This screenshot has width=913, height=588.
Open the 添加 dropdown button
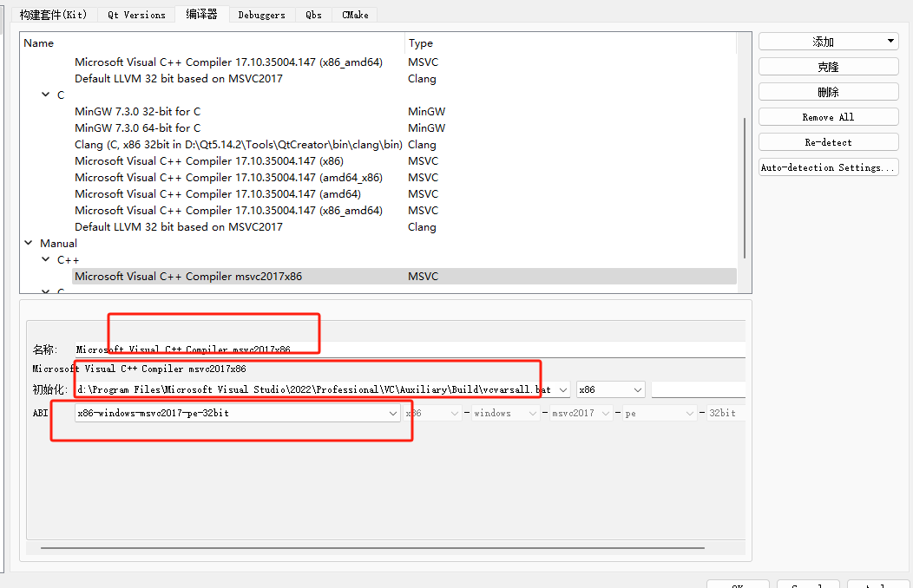pos(828,42)
